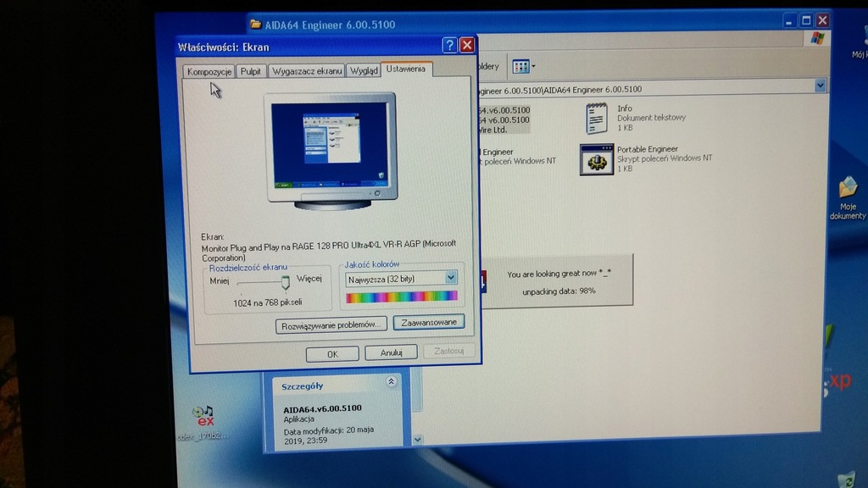Click the color quality rainbow bar
Screen dimensions: 868x488
(x=401, y=297)
